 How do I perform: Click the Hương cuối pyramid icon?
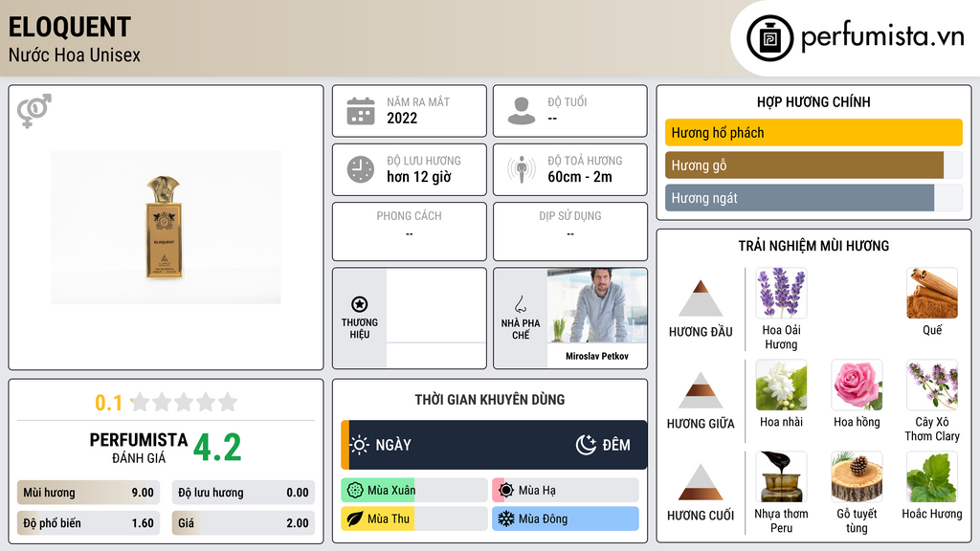point(701,482)
